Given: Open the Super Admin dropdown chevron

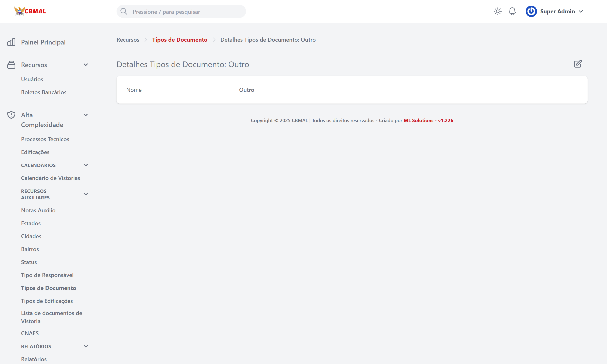Looking at the screenshot, I should click(x=580, y=12).
